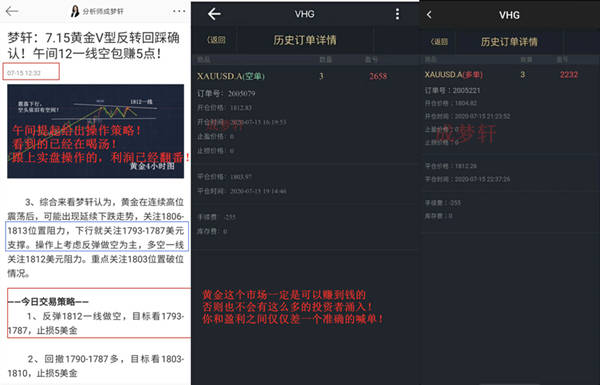Tap author avatar next to 分析师成梦轩
This screenshot has height=385, width=600.
75,11
